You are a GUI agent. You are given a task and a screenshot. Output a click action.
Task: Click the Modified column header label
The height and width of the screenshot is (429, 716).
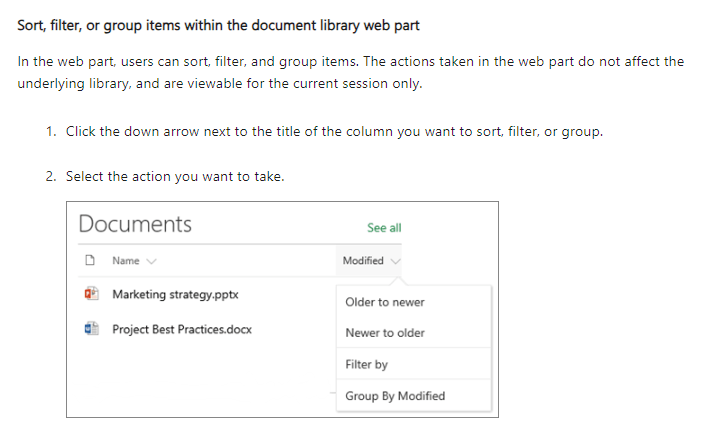click(363, 260)
